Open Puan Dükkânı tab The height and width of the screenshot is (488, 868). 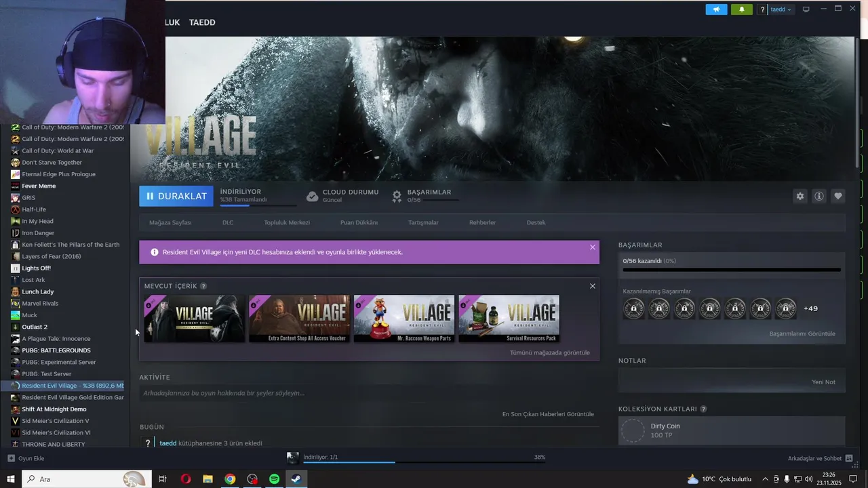(359, 222)
